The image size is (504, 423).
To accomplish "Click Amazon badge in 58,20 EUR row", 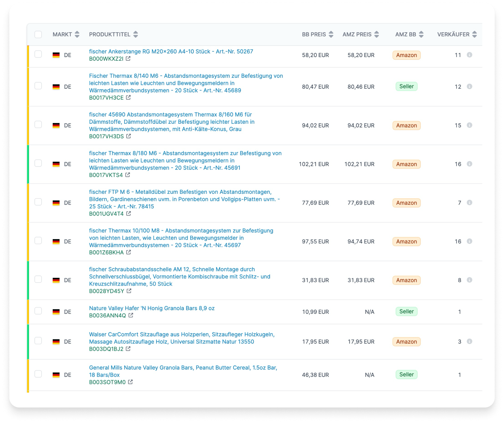I will 407,55.
